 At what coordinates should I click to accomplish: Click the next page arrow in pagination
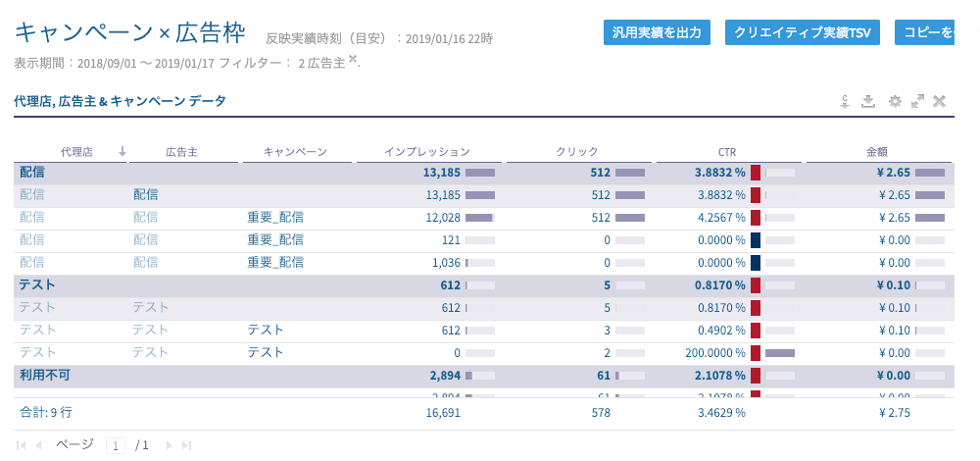(169, 445)
